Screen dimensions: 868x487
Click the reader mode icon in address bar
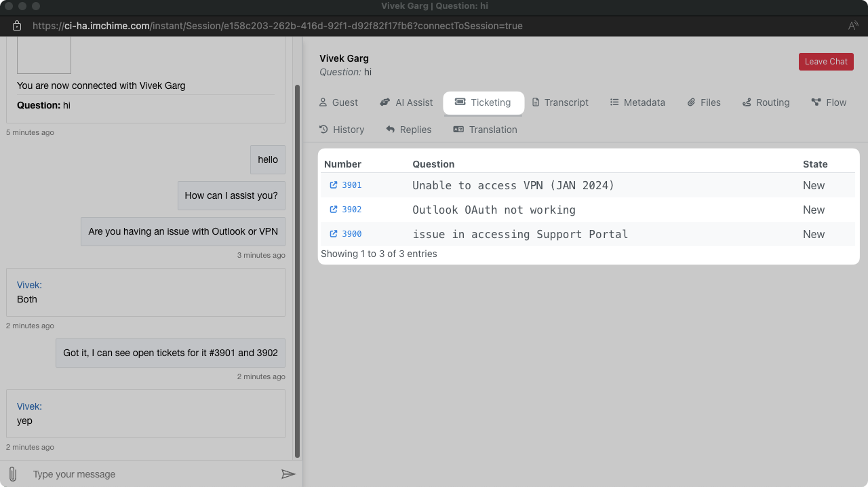[853, 26]
